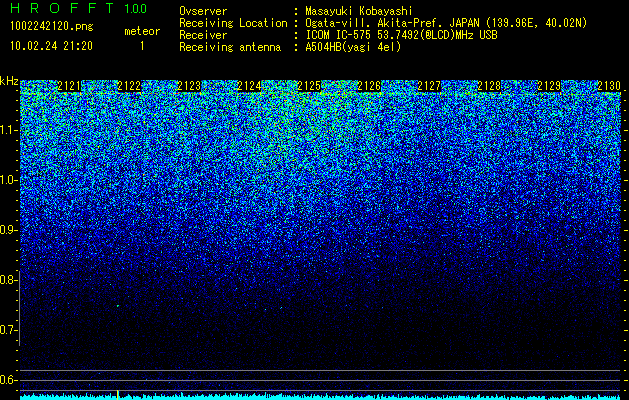Click antenna info A504HB(yagi 4el)
This screenshot has width=629, height=400.
[353, 47]
